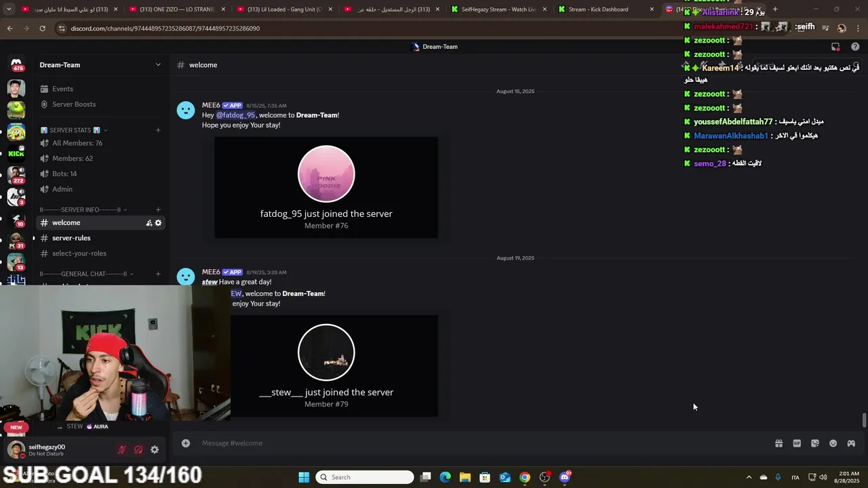Click the Chrome address bar URL
This screenshot has height=488, width=868.
point(165,28)
